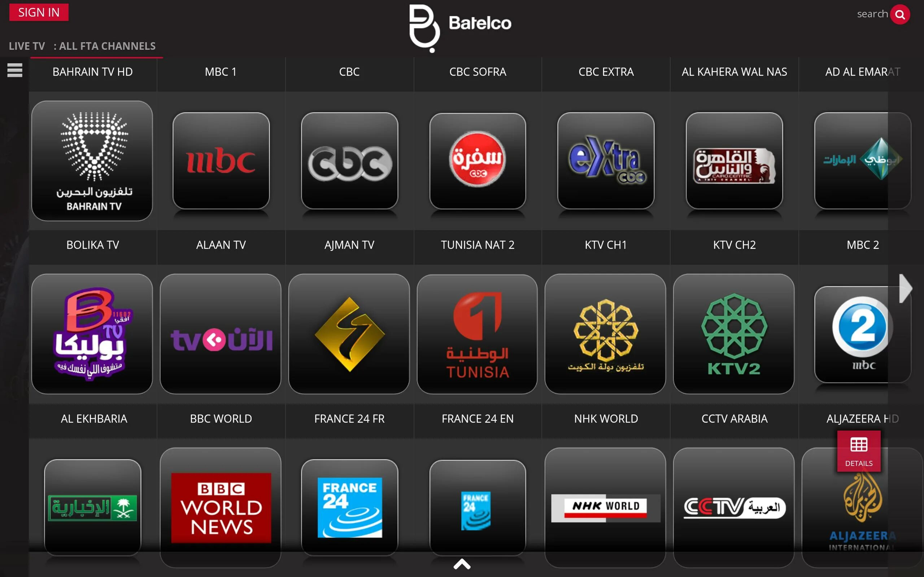Select CBC Sofra channel icon
Viewport: 924px width, 577px height.
[477, 159]
